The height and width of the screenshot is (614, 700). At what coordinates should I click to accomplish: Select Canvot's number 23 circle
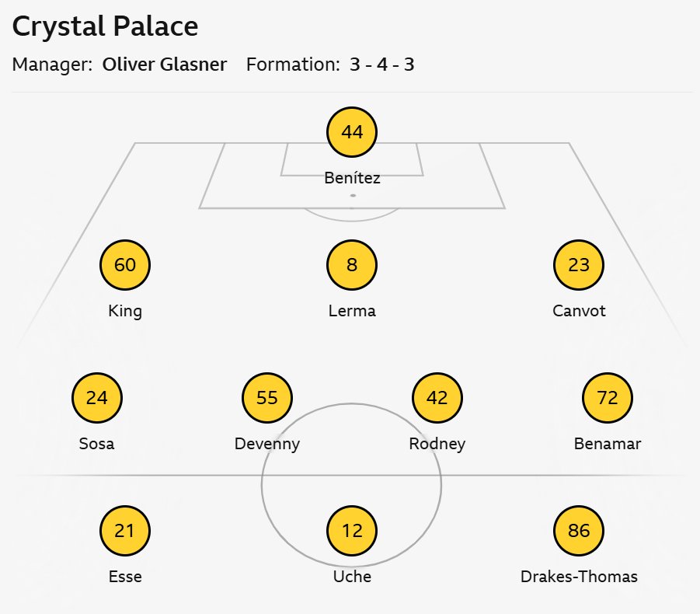pyautogui.click(x=579, y=265)
